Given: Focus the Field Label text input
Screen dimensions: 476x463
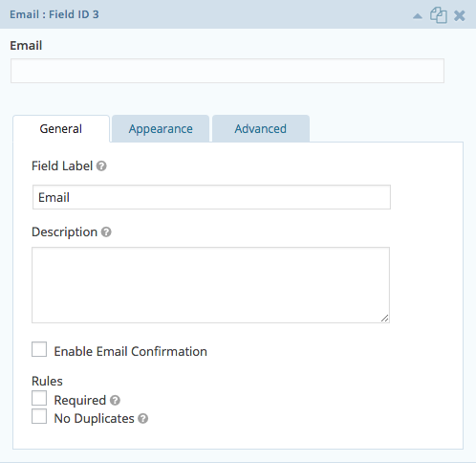Looking at the screenshot, I should (211, 197).
